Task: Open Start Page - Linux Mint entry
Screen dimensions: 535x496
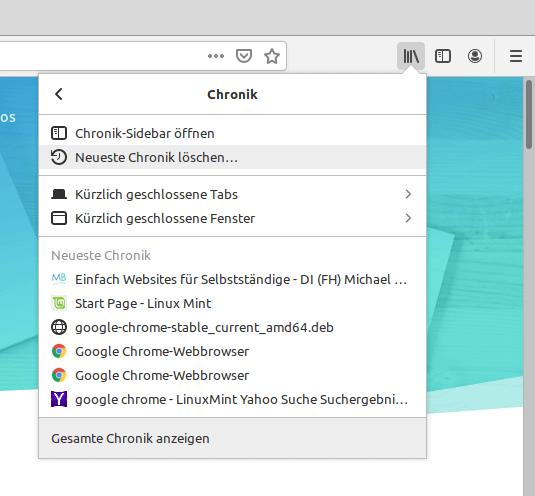Action: (x=232, y=303)
